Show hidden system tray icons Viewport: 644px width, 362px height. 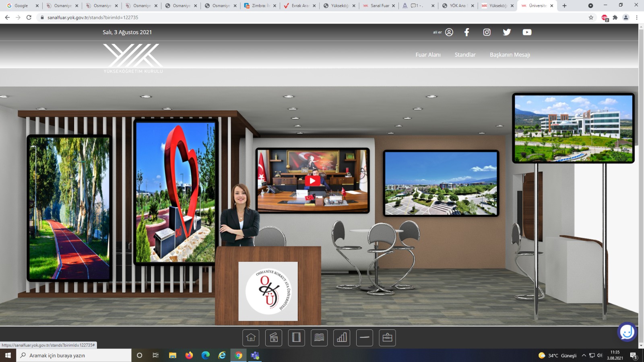(584, 356)
